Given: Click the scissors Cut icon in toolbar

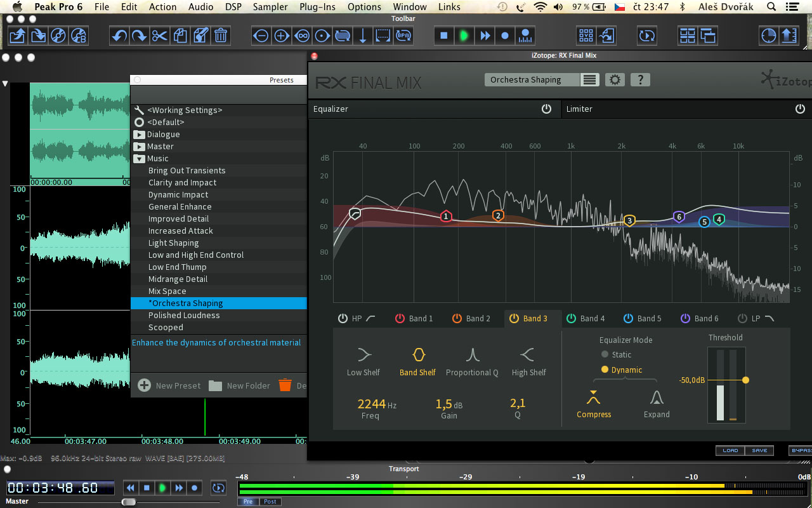Looking at the screenshot, I should pos(159,36).
